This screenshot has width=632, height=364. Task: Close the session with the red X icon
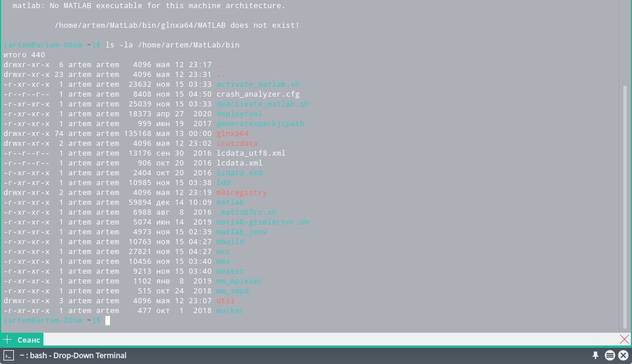click(x=624, y=340)
